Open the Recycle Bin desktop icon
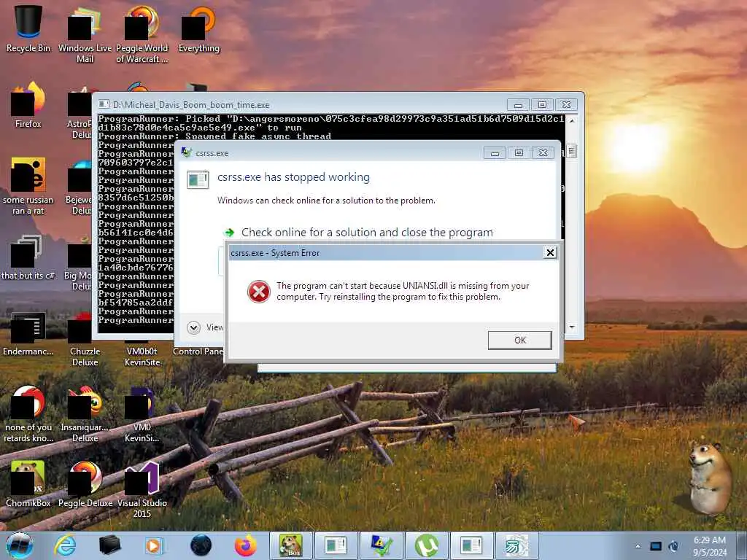Viewport: 747px width, 560px height. [x=28, y=28]
